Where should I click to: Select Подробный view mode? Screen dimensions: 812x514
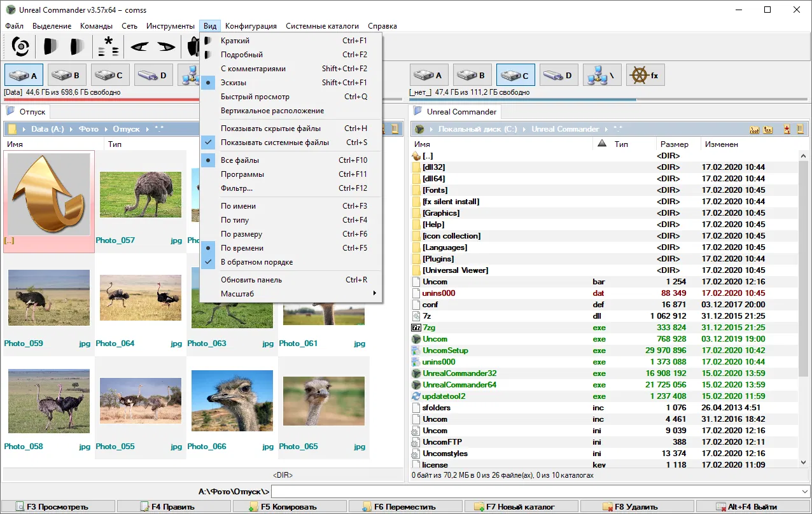(x=291, y=55)
